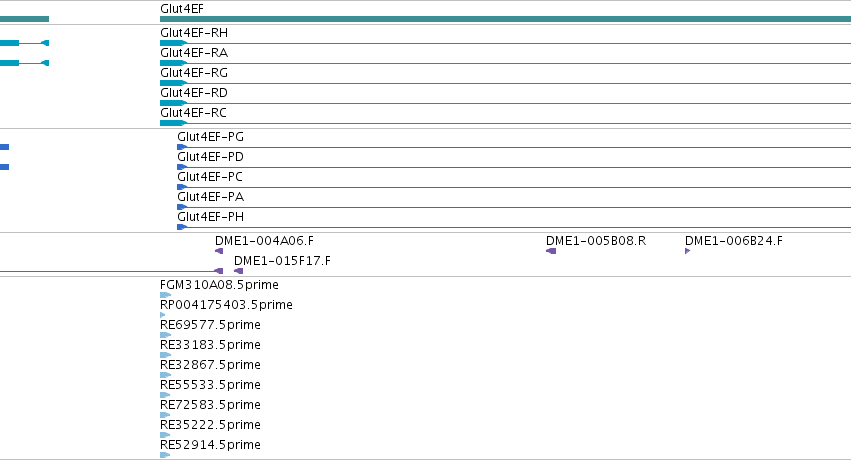Select the FGM310A08.5prime EST label
The height and width of the screenshot is (460, 851).
219,285
